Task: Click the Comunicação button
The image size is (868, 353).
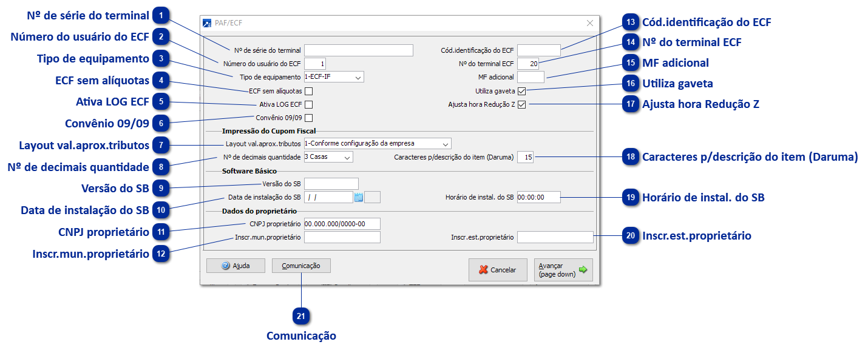Action: point(301,266)
